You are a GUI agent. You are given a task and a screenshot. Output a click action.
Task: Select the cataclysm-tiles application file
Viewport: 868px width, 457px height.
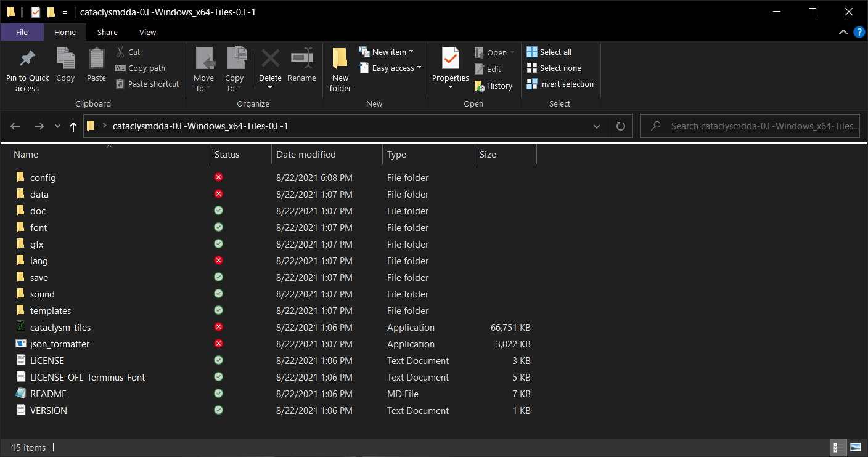(60, 328)
